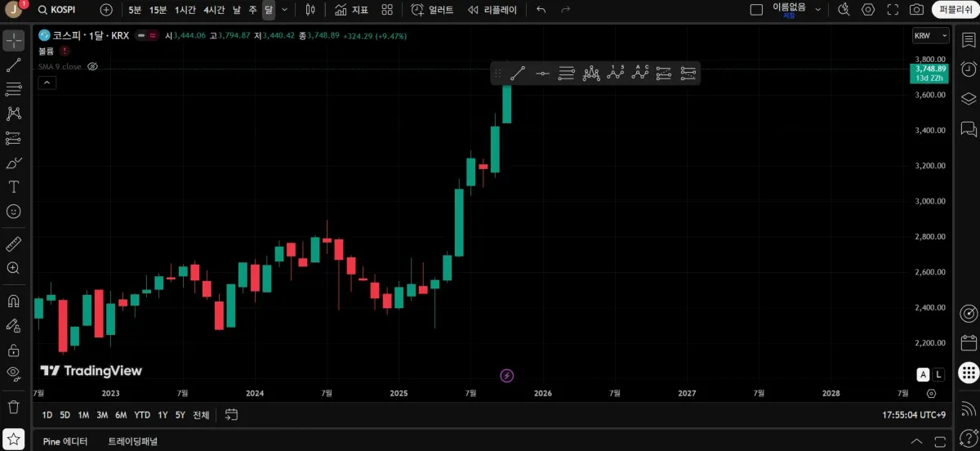Set YTD date range
This screenshot has height=451, width=980.
pos(142,415)
